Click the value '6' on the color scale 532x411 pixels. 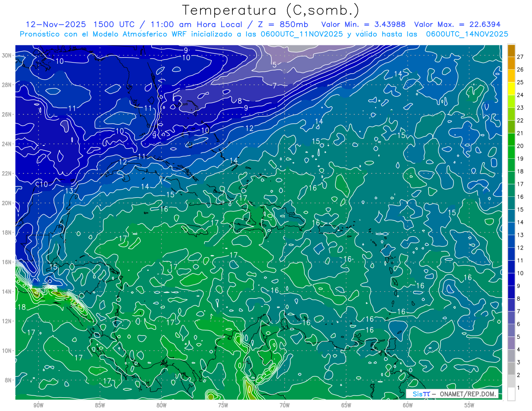coord(519,325)
